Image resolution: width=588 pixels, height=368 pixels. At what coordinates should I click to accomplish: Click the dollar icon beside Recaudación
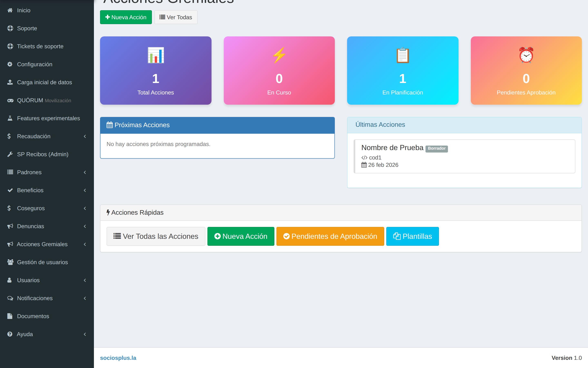[x=9, y=136]
